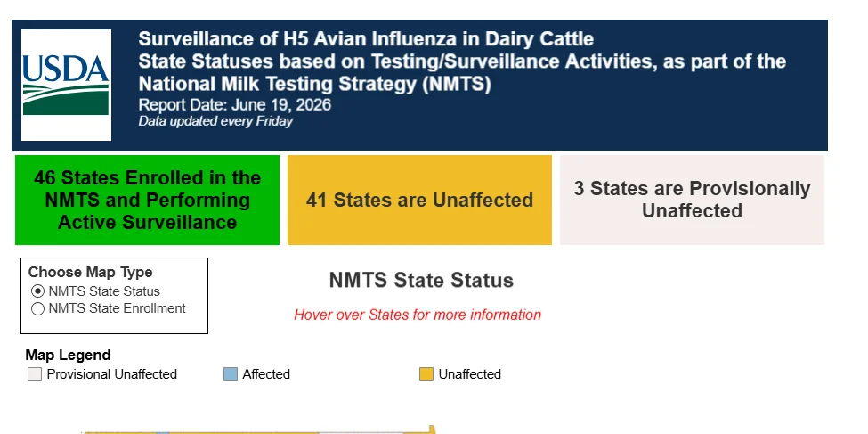
Task: Click the 'Map Legend' heading
Action: coord(68,355)
